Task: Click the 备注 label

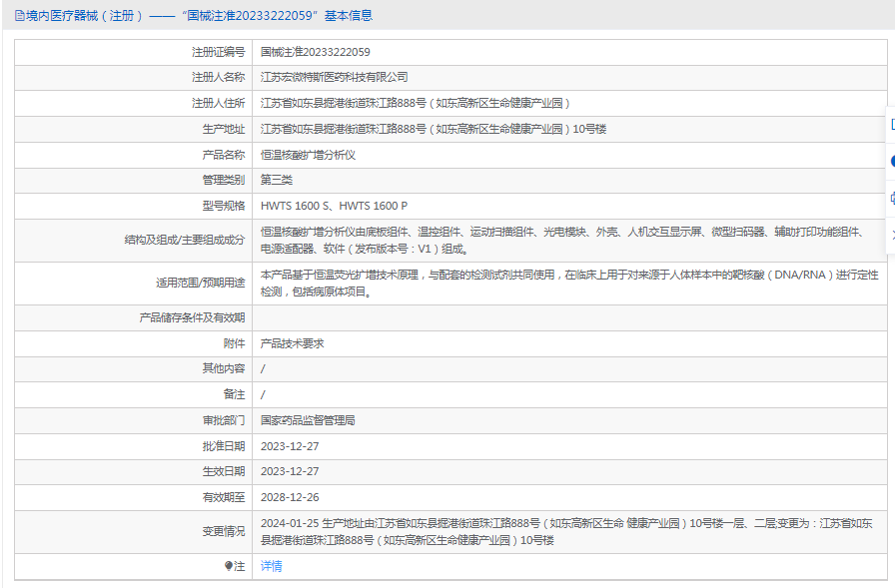Action: [234, 394]
